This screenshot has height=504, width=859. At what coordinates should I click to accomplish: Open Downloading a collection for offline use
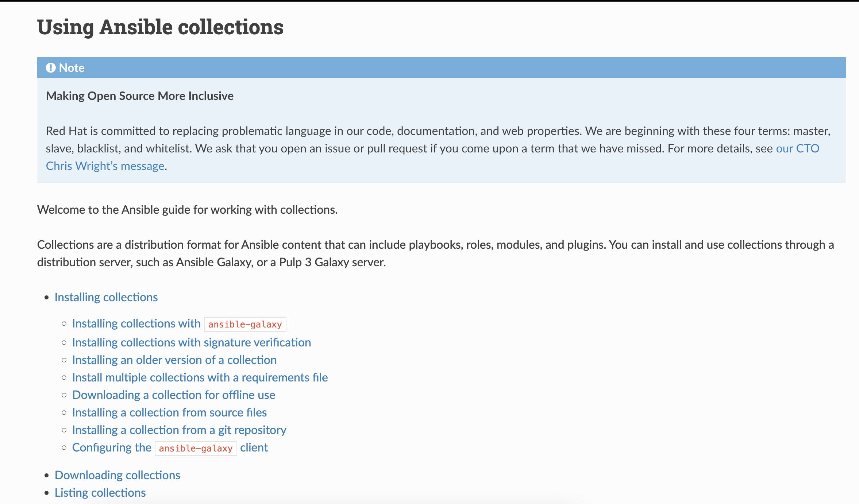tap(174, 395)
